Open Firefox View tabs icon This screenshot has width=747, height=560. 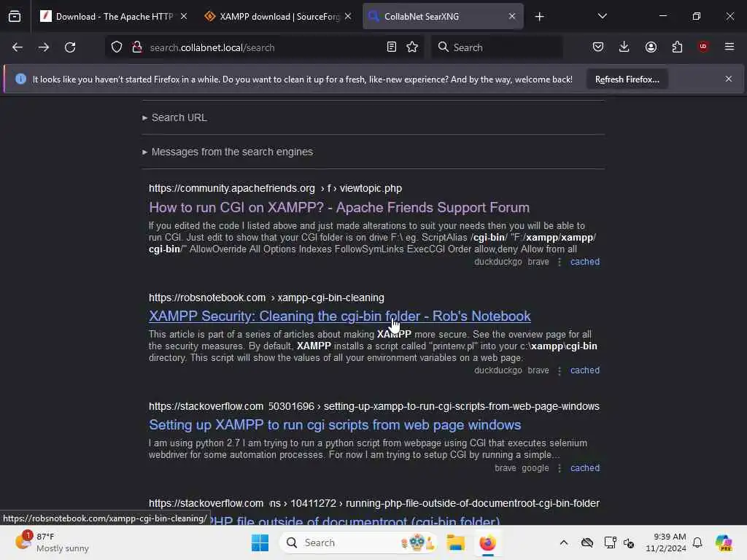coord(15,16)
